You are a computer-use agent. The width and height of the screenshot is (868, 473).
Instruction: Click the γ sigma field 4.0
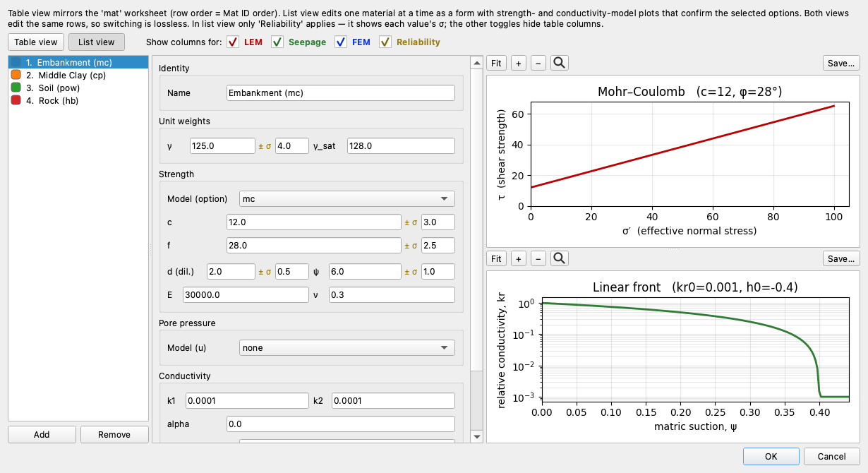(x=292, y=145)
